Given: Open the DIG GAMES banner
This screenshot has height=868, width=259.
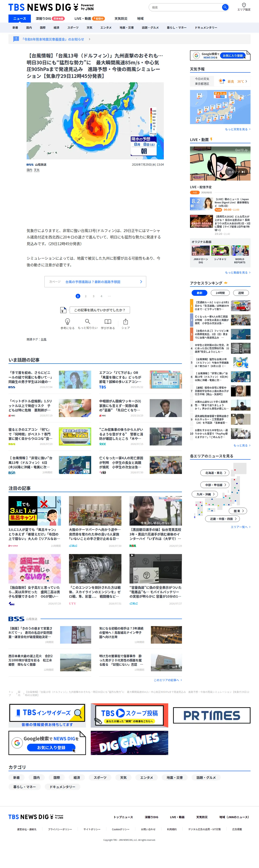Looking at the screenshot, I should click(x=129, y=743).
